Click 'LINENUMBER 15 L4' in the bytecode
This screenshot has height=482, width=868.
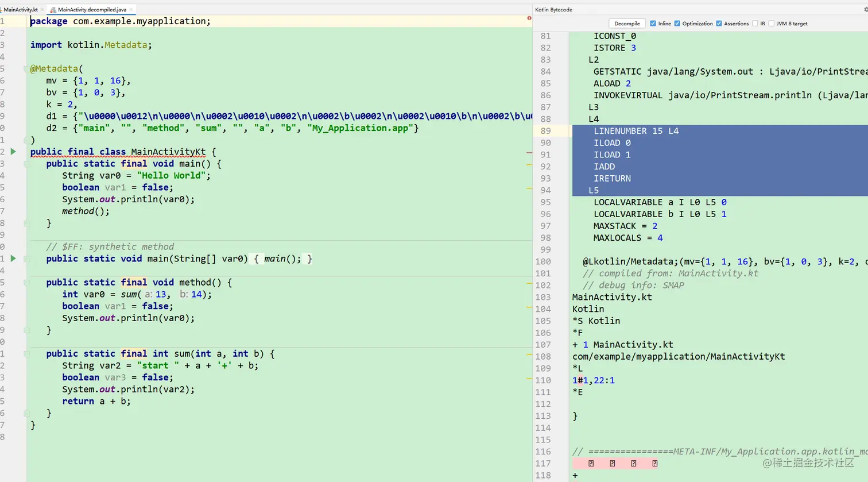coord(636,131)
